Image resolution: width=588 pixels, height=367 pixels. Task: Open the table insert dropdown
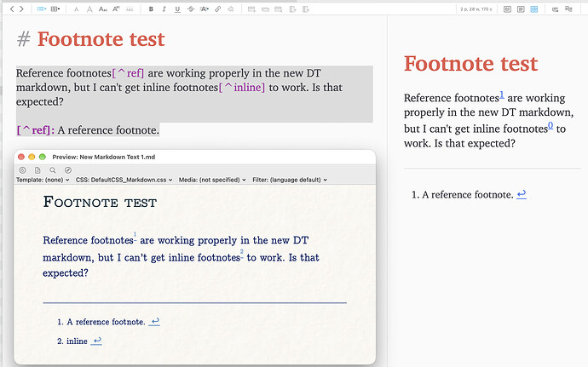55,9
